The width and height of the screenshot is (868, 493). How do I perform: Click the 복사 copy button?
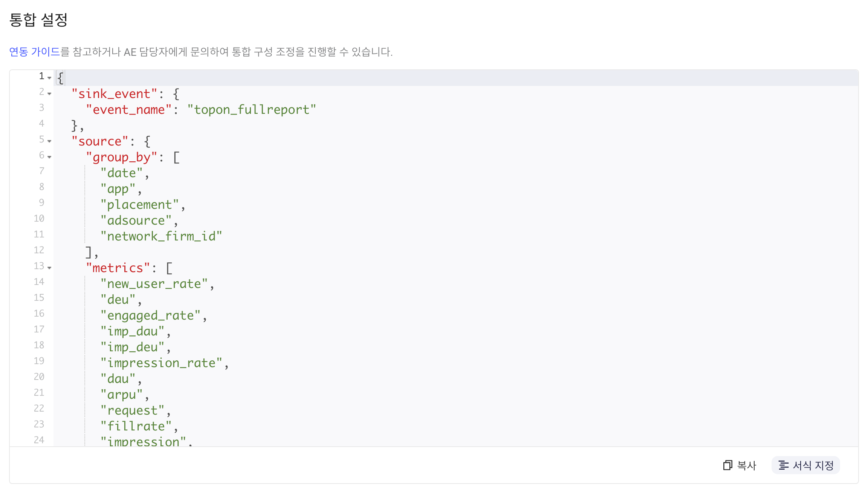pos(740,465)
